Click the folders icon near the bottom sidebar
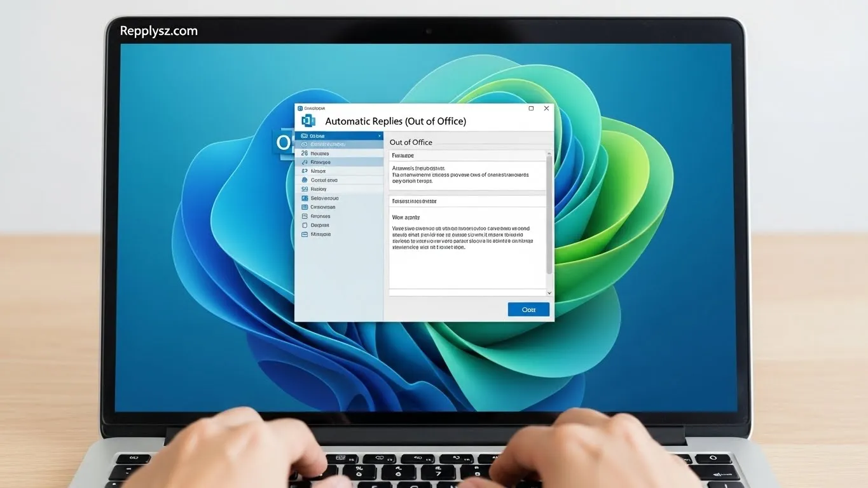This screenshot has height=488, width=868. point(304,216)
